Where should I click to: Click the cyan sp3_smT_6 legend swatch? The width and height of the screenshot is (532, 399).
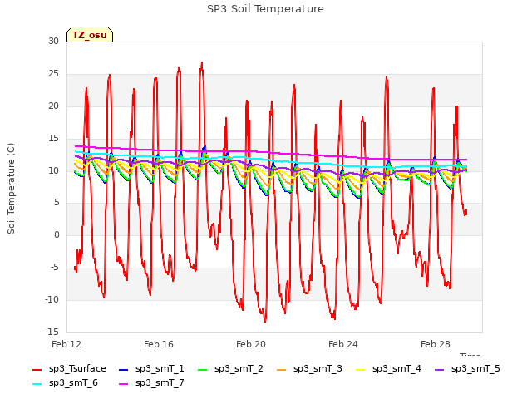37,384
